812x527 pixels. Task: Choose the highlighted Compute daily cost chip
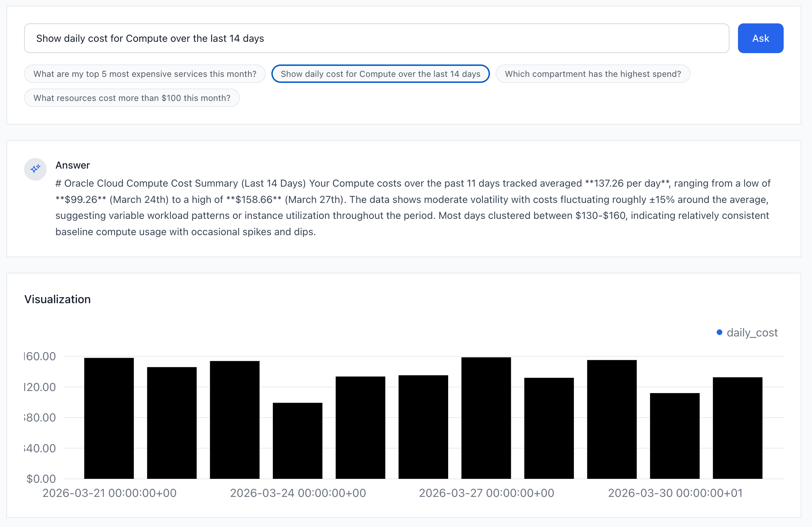[x=380, y=74]
